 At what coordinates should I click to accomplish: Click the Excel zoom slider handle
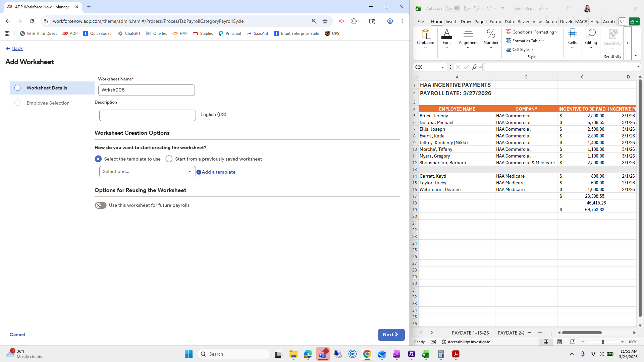pos(603,342)
